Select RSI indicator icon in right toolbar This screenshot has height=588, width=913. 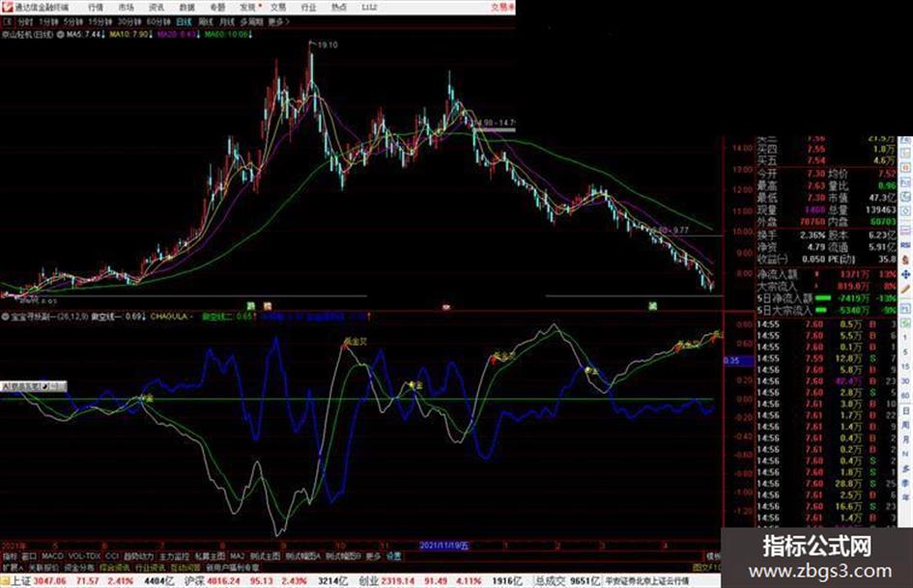point(906,244)
